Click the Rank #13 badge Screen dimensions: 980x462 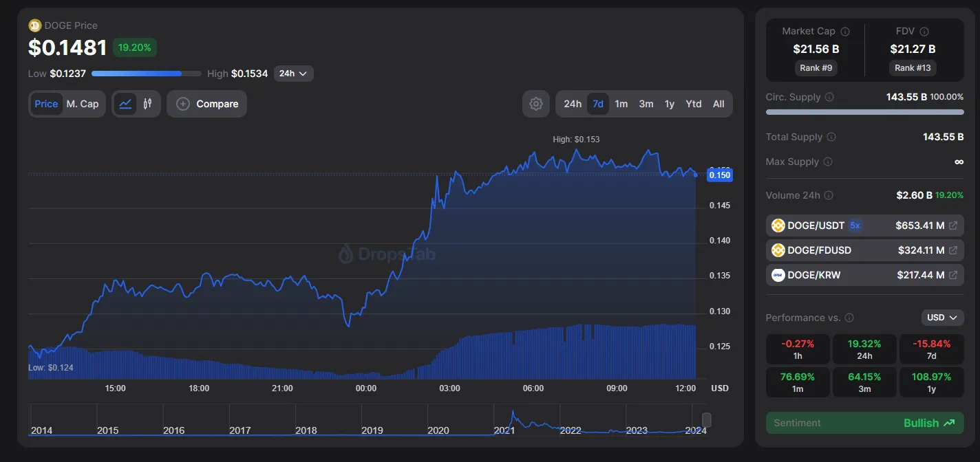pos(913,68)
